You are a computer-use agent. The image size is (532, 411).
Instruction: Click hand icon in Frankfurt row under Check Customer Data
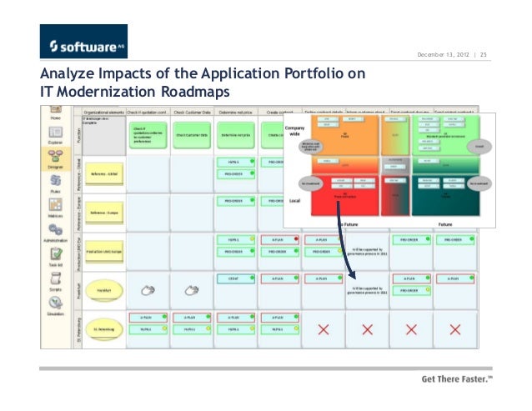pos(192,290)
